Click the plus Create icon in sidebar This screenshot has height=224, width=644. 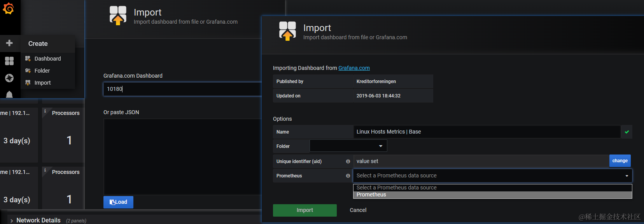click(9, 43)
